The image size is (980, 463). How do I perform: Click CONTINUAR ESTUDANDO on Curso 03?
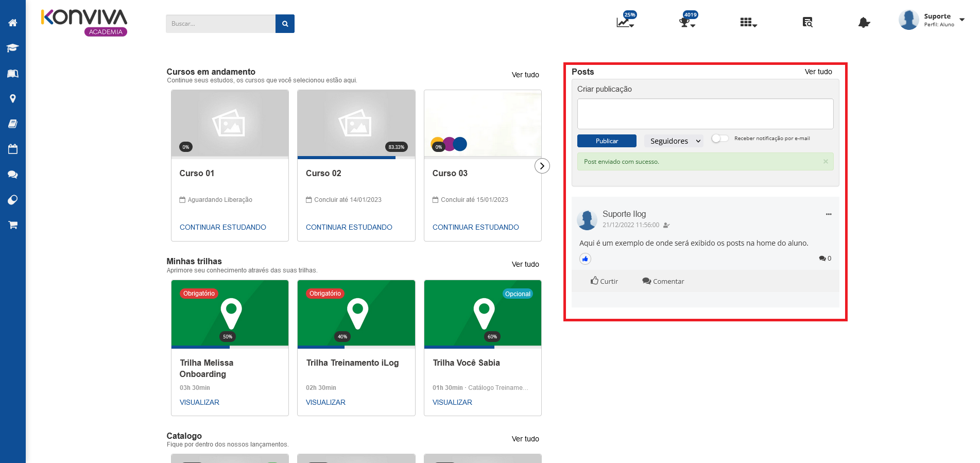476,227
